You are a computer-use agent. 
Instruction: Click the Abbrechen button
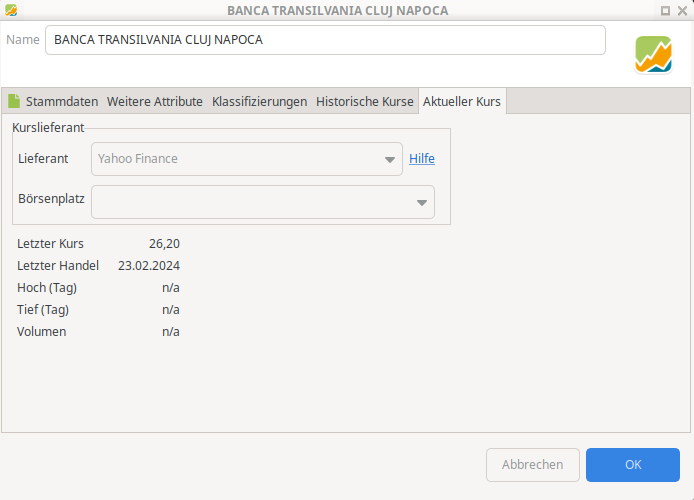(x=533, y=465)
